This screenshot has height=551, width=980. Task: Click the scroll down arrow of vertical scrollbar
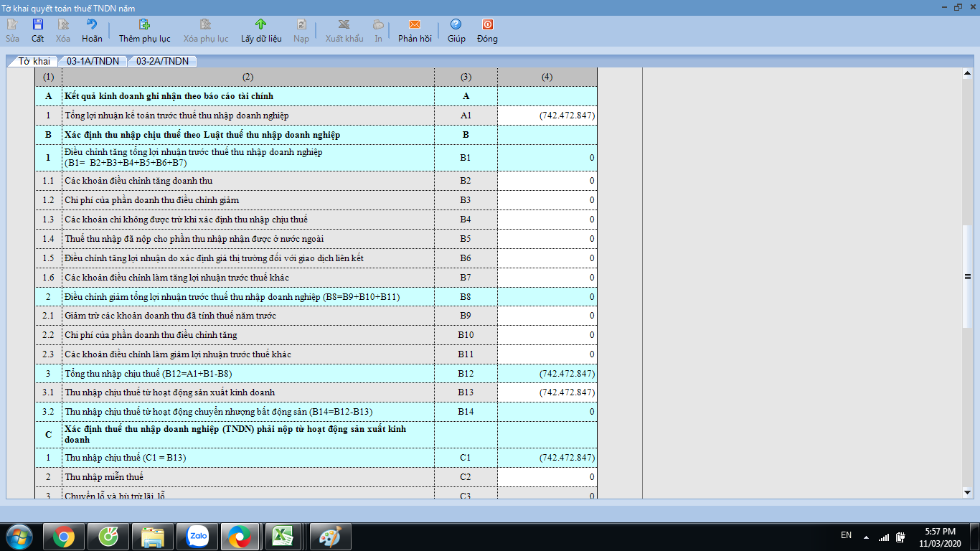(x=966, y=492)
